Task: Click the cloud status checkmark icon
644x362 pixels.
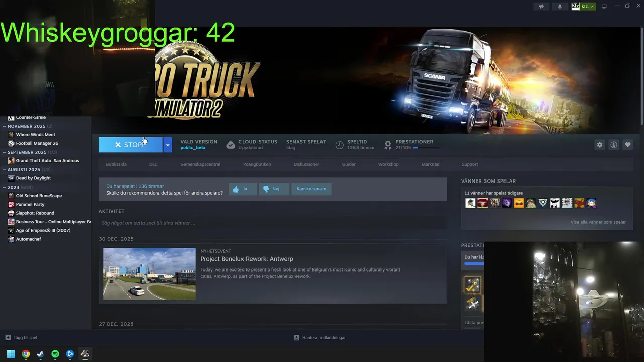Action: (231, 145)
